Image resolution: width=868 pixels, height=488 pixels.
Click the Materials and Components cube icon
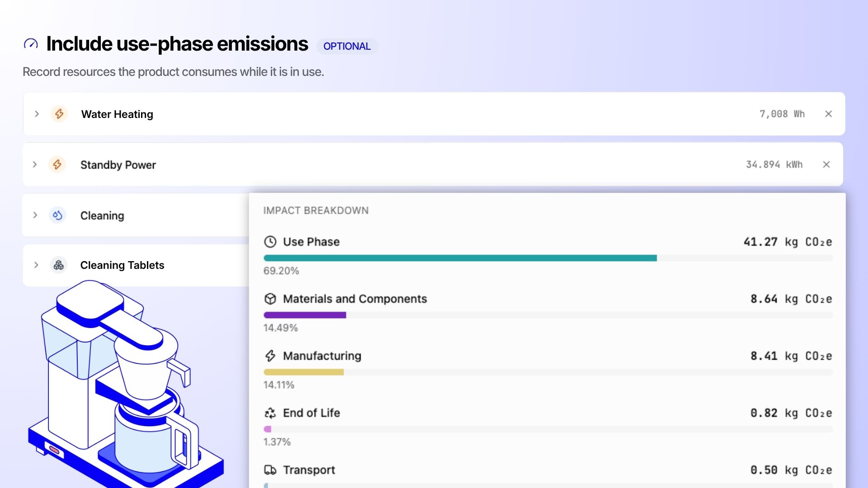point(270,299)
